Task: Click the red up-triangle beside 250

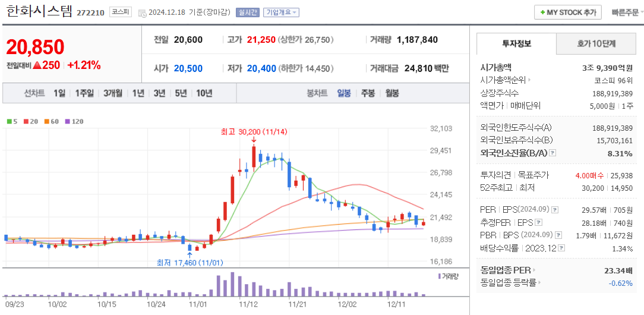Action: pos(37,65)
